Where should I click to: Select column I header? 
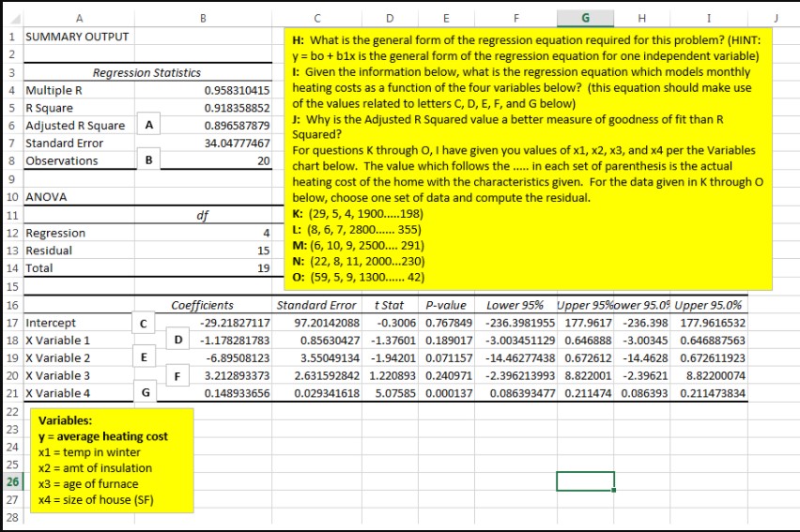pyautogui.click(x=709, y=19)
